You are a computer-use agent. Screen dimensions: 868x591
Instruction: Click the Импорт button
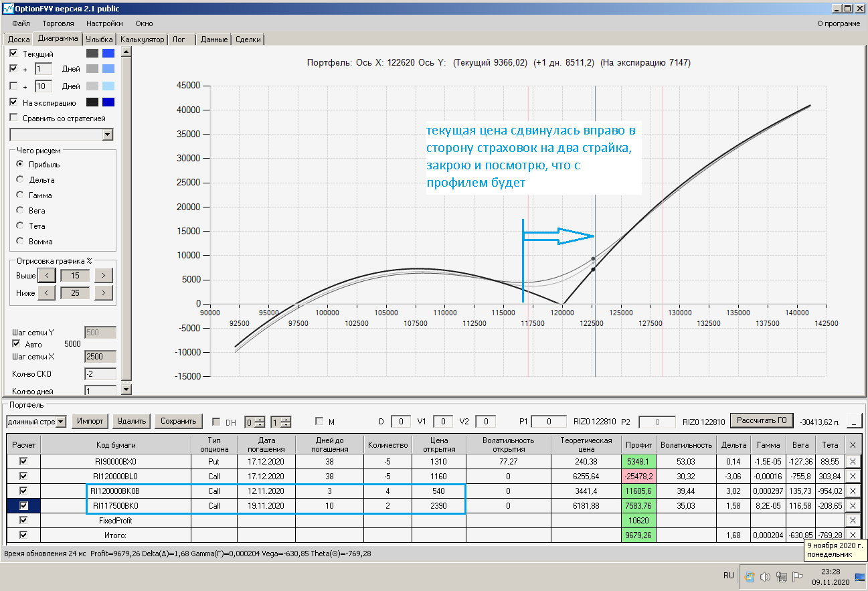click(90, 421)
